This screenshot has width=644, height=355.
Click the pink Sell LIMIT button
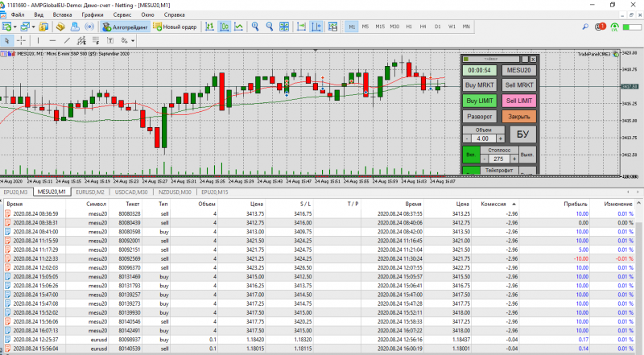(518, 101)
